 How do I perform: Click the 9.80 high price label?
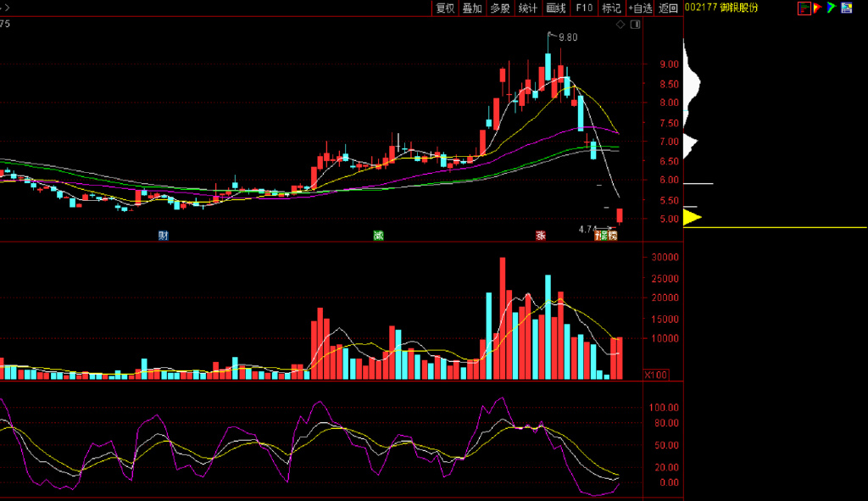click(x=568, y=37)
